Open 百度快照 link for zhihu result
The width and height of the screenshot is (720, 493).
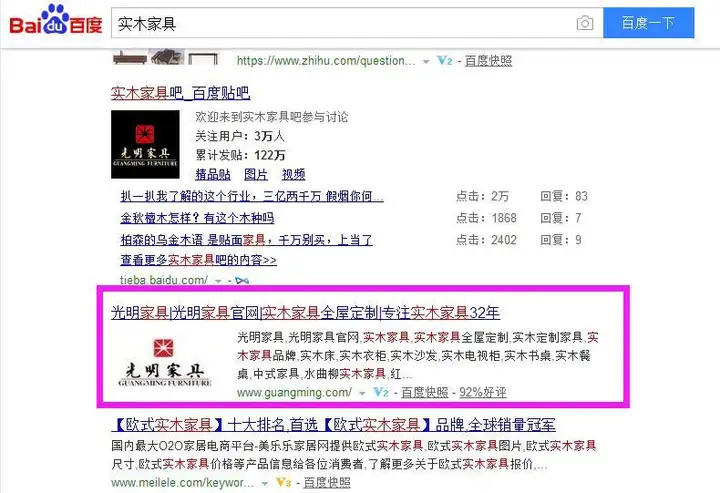click(488, 61)
